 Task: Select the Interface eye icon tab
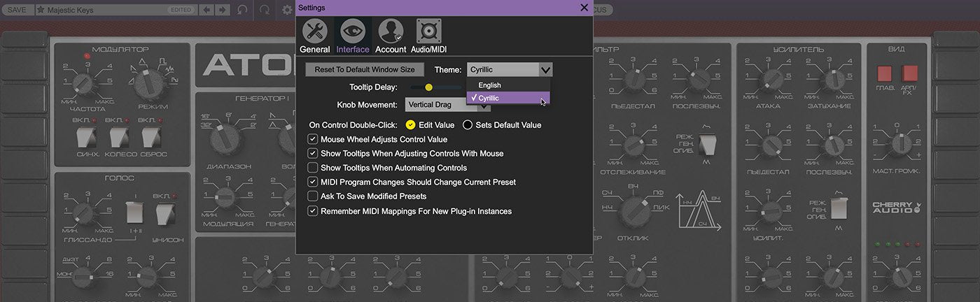pyautogui.click(x=353, y=36)
